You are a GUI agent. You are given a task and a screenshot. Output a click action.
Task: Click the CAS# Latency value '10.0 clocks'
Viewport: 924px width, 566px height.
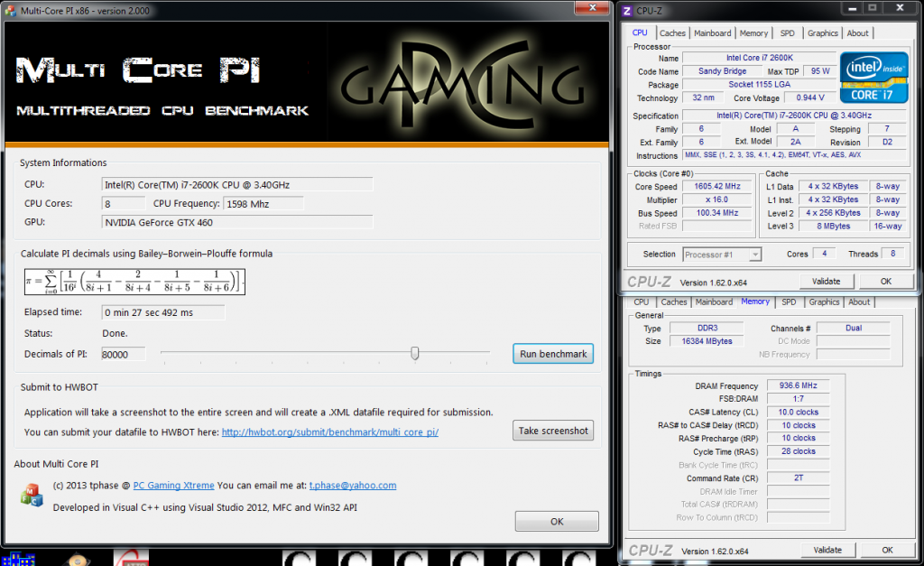[x=798, y=413]
